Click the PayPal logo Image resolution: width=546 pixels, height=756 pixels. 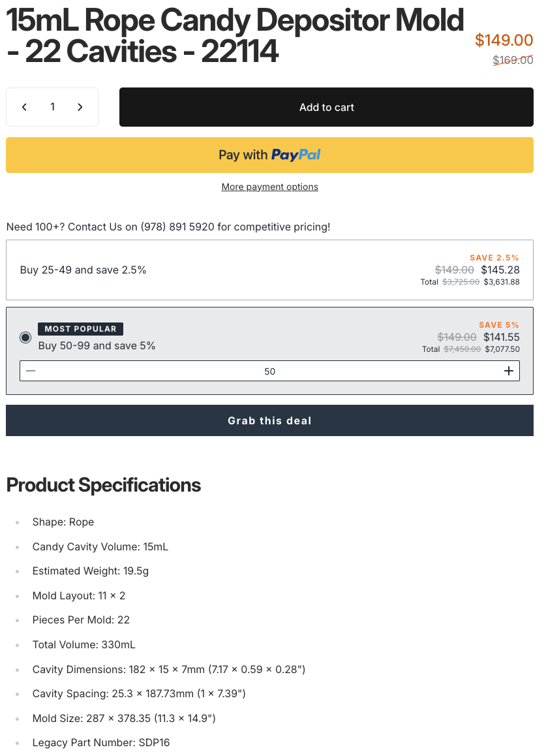click(296, 155)
